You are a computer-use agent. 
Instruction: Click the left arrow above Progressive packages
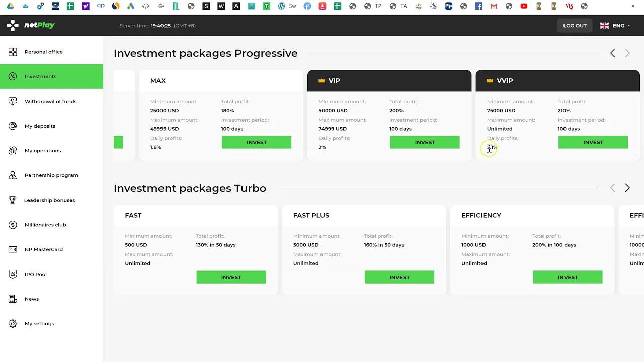pos(612,53)
